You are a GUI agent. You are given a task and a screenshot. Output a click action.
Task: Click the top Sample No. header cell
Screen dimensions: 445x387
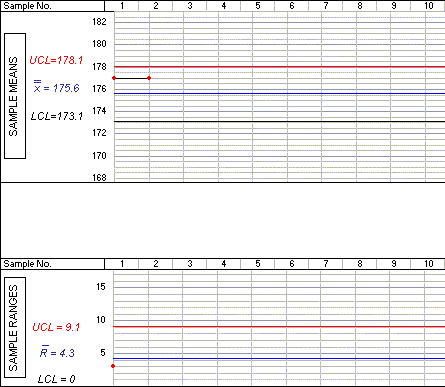click(53, 6)
